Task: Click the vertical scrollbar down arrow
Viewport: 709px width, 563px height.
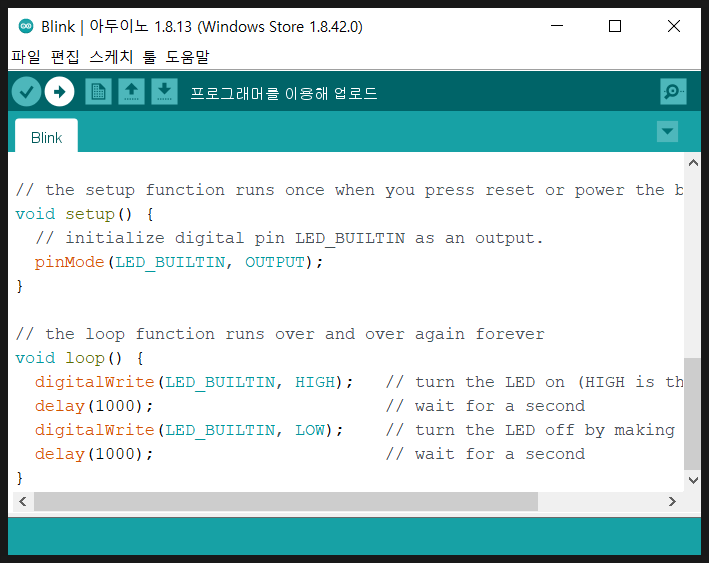Action: (693, 480)
